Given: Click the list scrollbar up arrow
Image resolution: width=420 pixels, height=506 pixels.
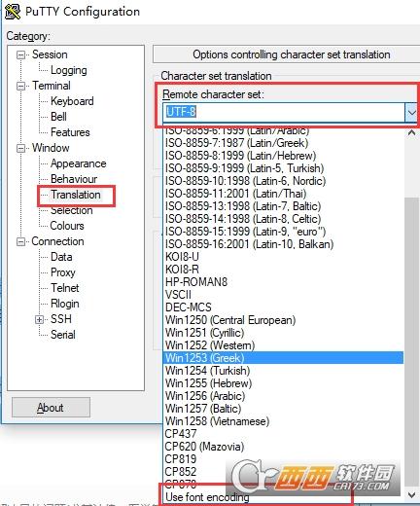Looking at the screenshot, I should [411, 133].
